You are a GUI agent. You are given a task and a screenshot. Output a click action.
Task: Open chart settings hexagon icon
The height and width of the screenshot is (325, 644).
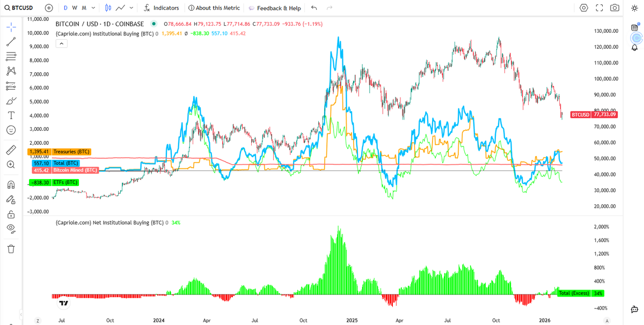click(584, 8)
